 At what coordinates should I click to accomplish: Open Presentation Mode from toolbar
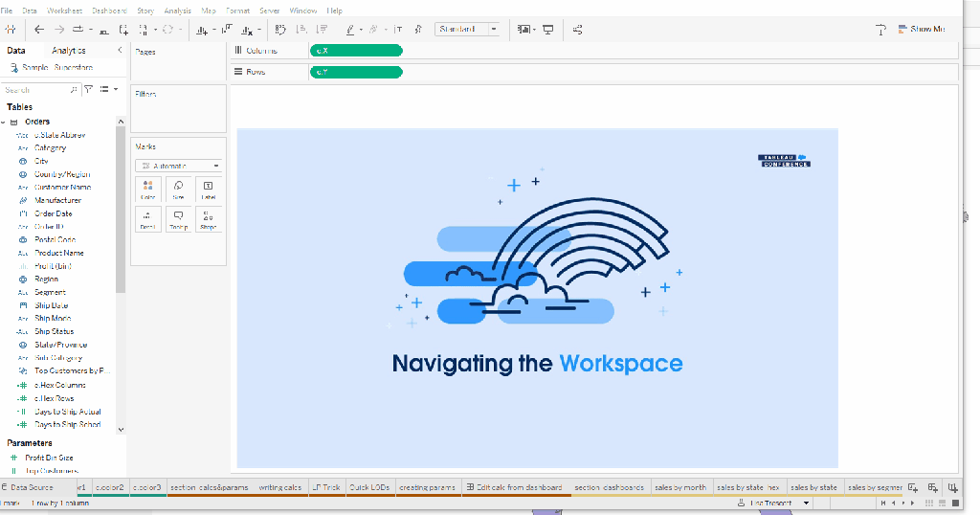click(x=548, y=30)
